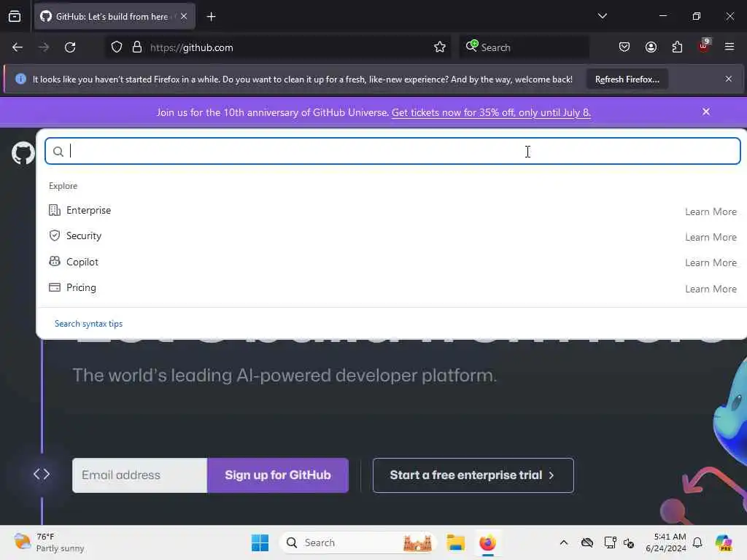This screenshot has width=747, height=560.
Task: Click the site security padlock icon
Action: [x=136, y=47]
